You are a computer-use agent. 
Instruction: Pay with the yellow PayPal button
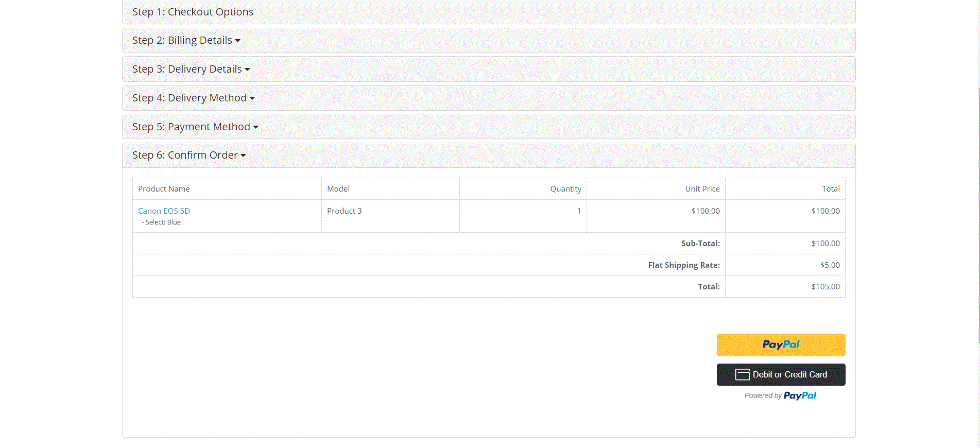pos(781,345)
